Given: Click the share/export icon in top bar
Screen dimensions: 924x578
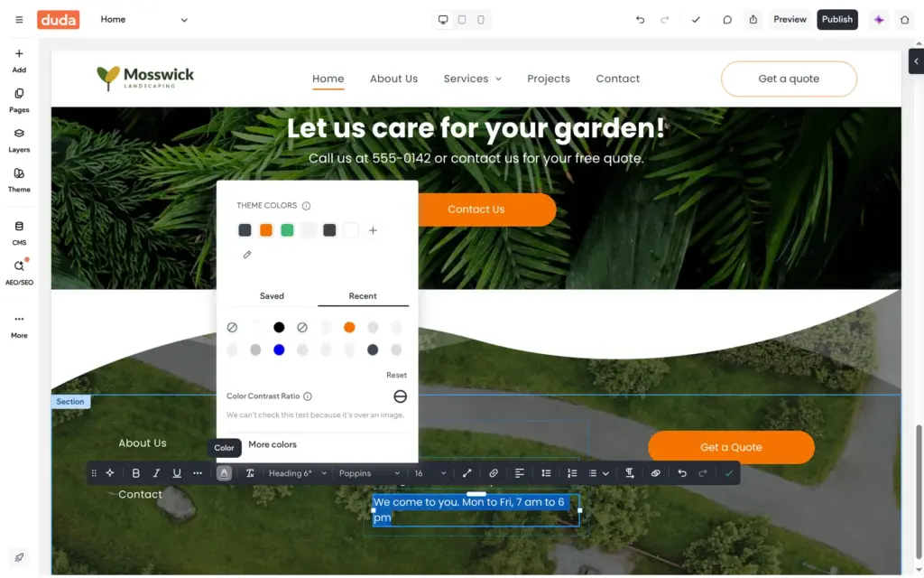Looking at the screenshot, I should [753, 20].
